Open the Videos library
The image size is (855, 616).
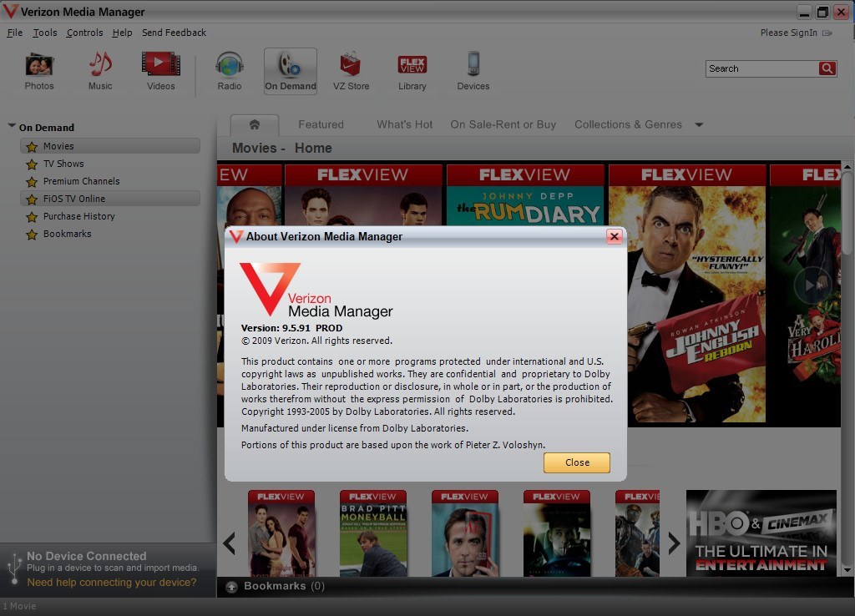(159, 70)
